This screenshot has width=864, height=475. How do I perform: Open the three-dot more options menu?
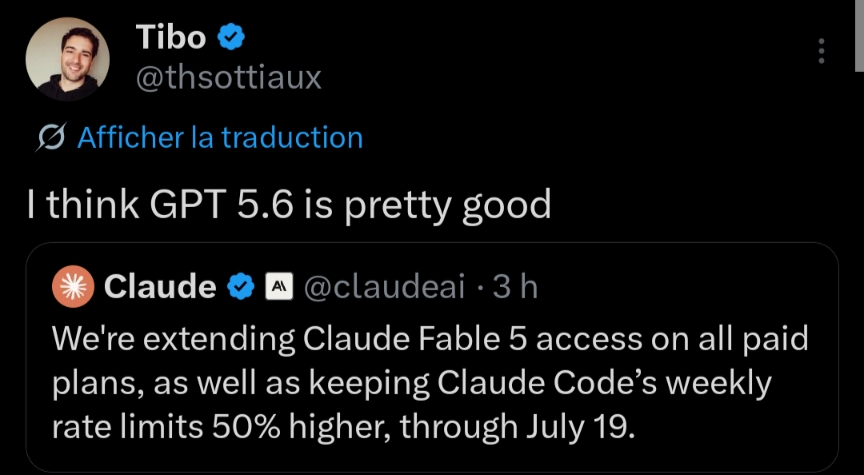pyautogui.click(x=821, y=51)
